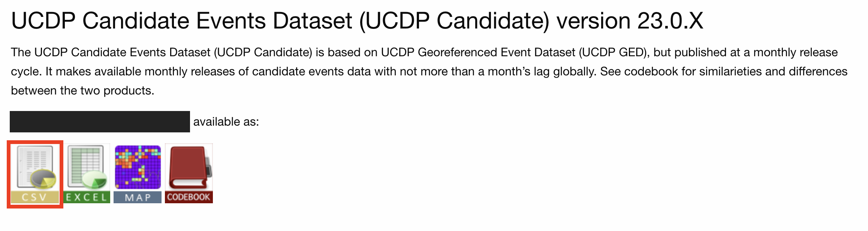Click the "available as:" text
Image resolution: width=868 pixels, height=231 pixels.
[x=226, y=122]
